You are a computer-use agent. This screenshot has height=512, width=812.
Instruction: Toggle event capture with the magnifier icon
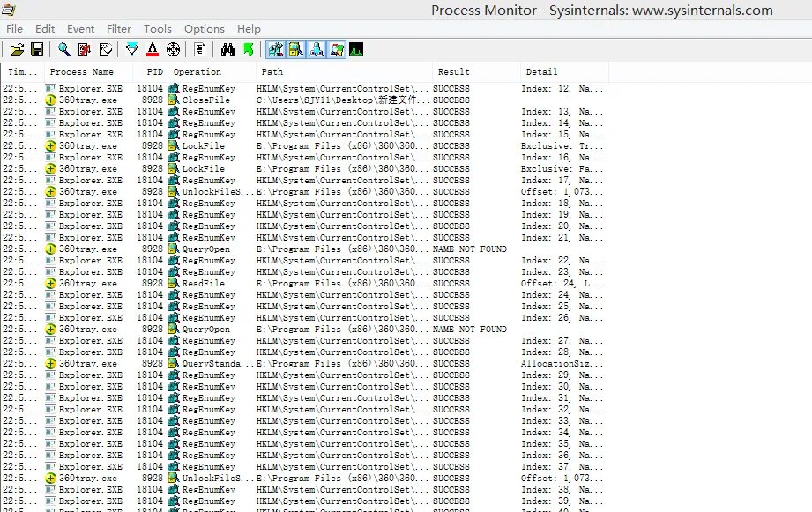coord(64,49)
